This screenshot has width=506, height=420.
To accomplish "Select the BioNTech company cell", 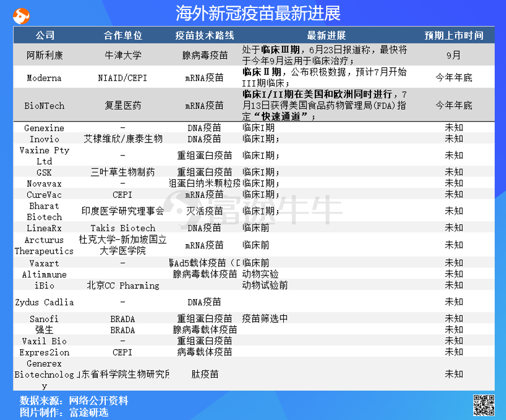I will click(x=45, y=106).
